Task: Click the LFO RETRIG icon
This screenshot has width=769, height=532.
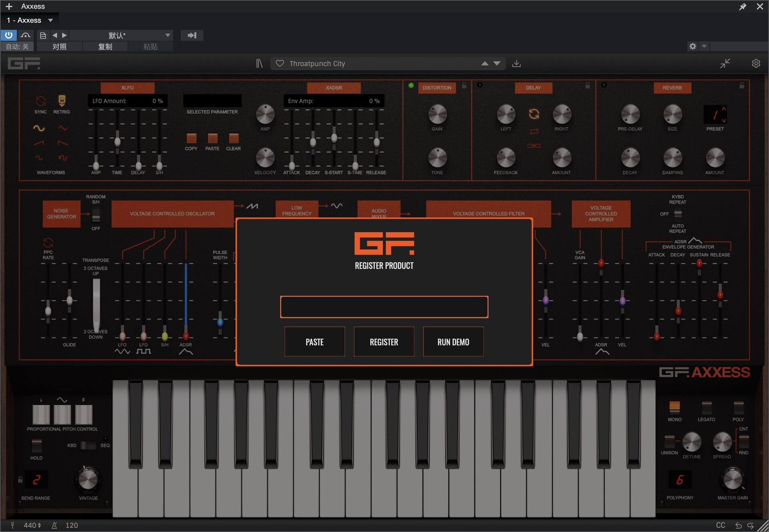Action: (62, 100)
